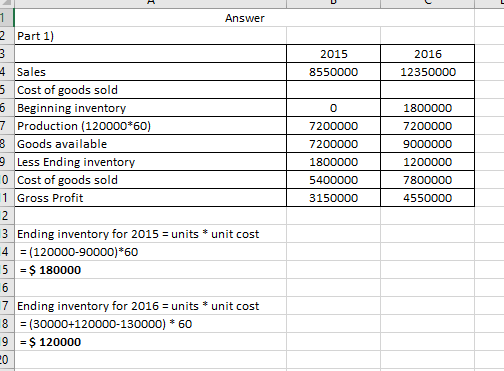Click the 'Less Ending inventory' cell
Image resolution: width=504 pixels, height=371 pixels.
pos(150,162)
